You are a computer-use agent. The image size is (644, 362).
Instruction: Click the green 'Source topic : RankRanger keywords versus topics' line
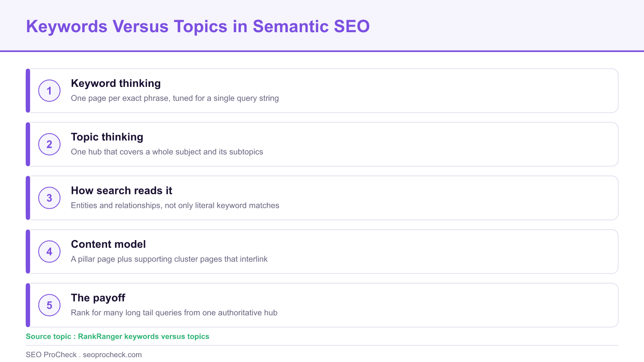(x=118, y=336)
